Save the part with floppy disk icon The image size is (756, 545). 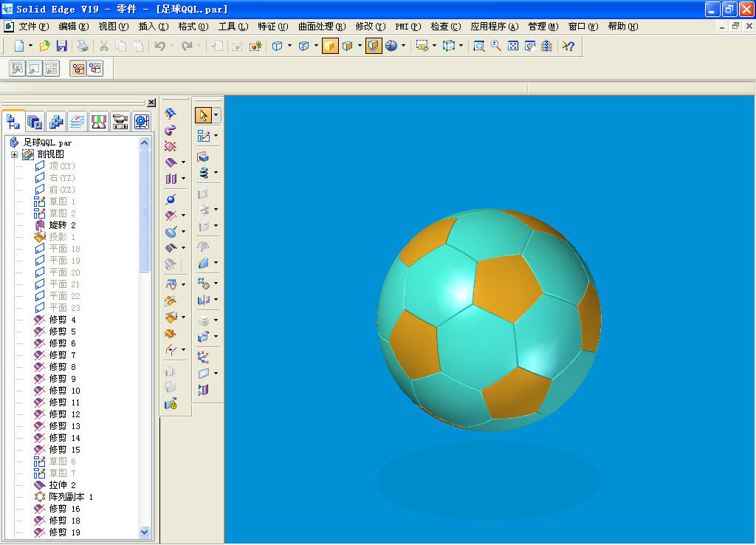point(62,46)
